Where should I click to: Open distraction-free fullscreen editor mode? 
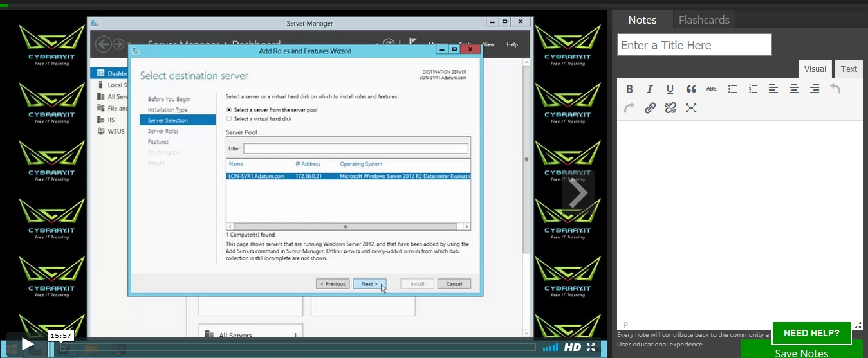point(691,108)
